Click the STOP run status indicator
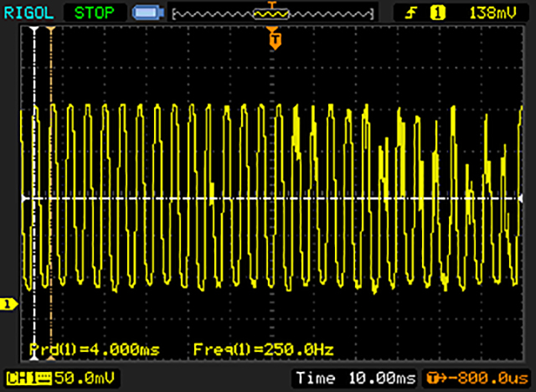 tap(95, 13)
